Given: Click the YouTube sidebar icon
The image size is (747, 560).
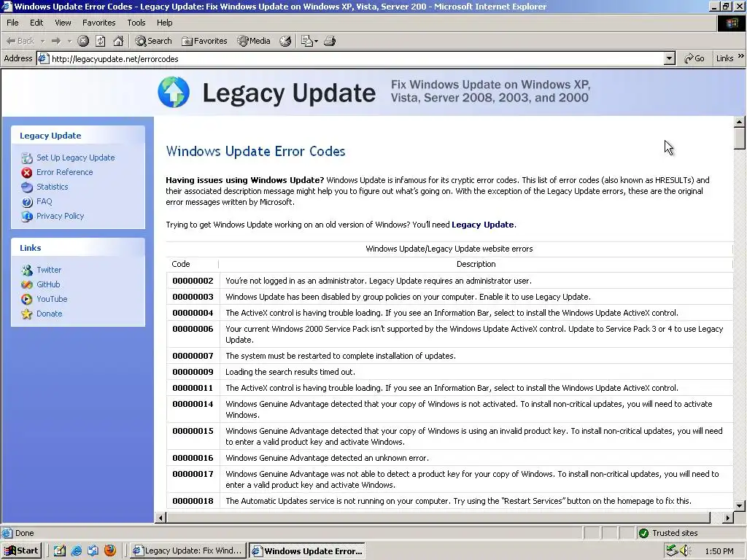Looking at the screenshot, I should click(x=27, y=300).
